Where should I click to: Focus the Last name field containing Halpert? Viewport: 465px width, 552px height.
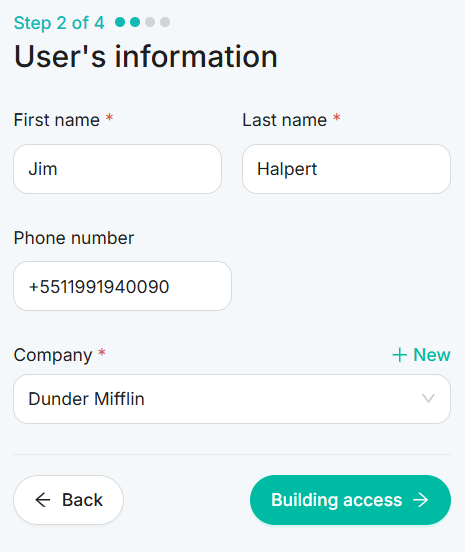346,169
